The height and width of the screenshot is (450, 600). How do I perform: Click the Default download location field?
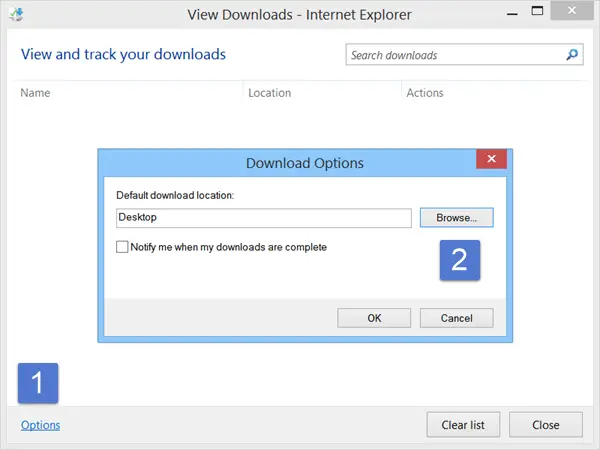pos(264,218)
